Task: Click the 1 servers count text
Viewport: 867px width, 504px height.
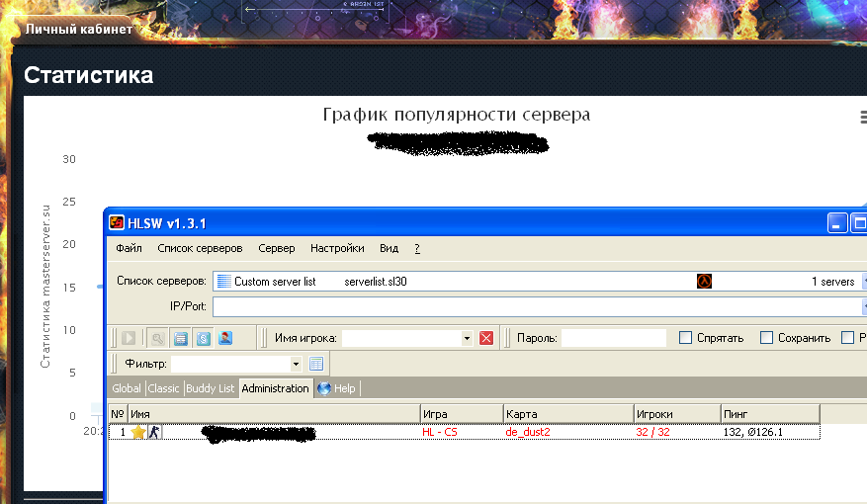Action: (832, 282)
